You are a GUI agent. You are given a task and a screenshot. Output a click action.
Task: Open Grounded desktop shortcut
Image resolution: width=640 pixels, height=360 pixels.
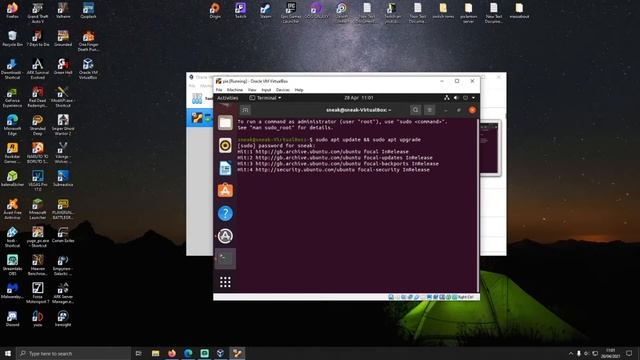[x=63, y=38]
